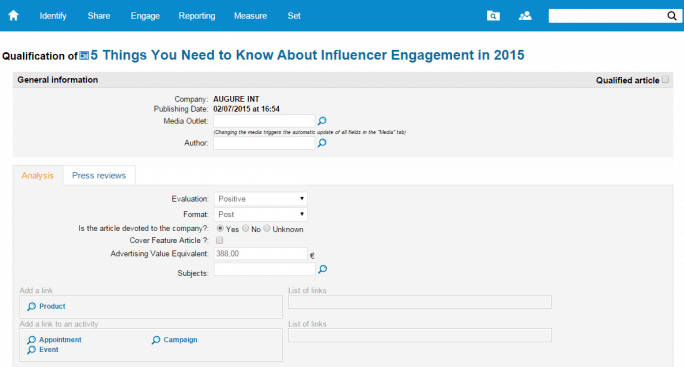Click the General information heading
The width and height of the screenshot is (684, 367).
click(x=58, y=80)
